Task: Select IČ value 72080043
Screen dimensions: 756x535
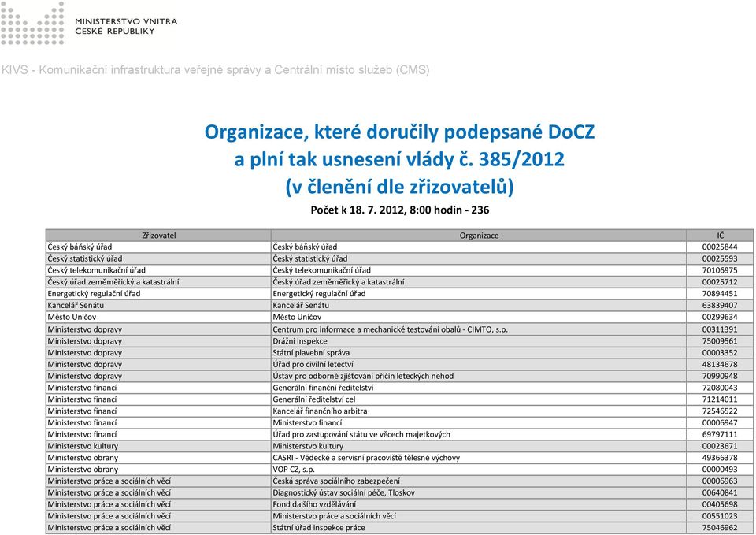Action: [x=720, y=388]
